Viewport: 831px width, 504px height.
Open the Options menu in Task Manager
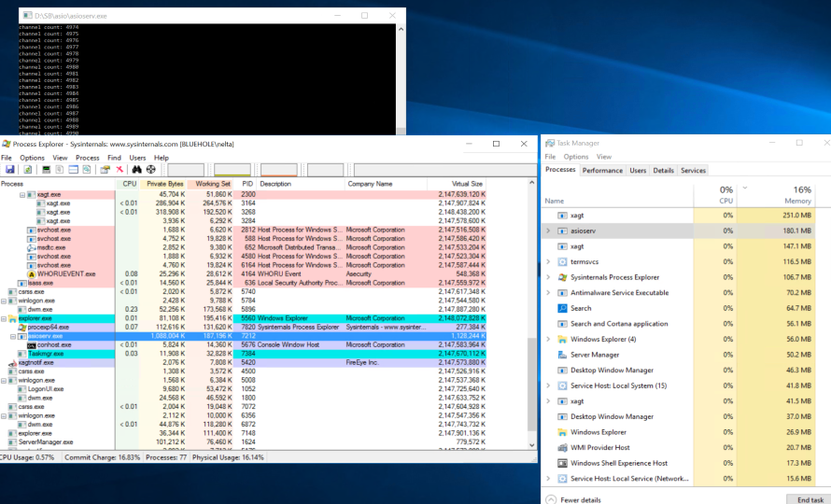pos(576,157)
